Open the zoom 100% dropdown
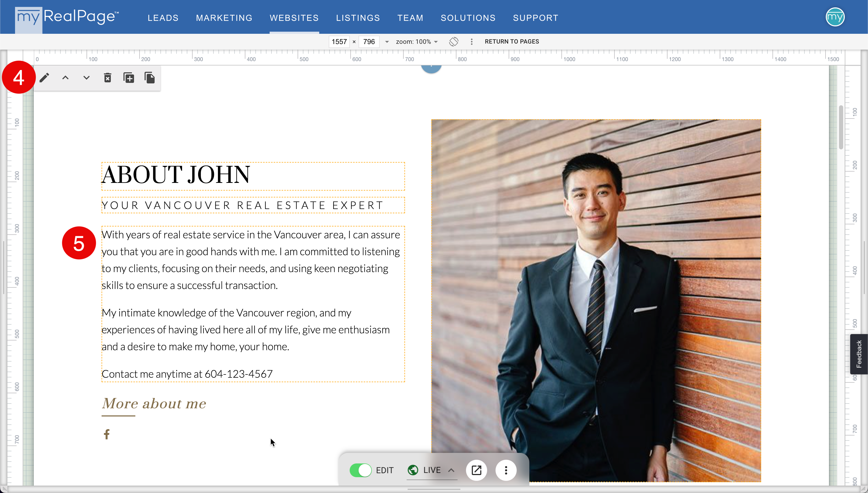The image size is (868, 493). (417, 42)
